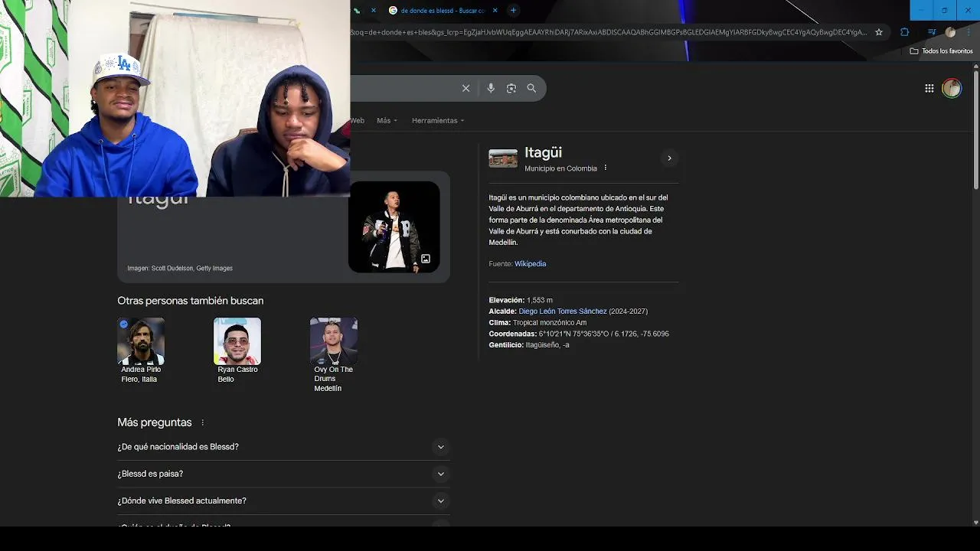Click the browser address bar URL
The width and height of the screenshot is (980, 551).
coord(609,32)
